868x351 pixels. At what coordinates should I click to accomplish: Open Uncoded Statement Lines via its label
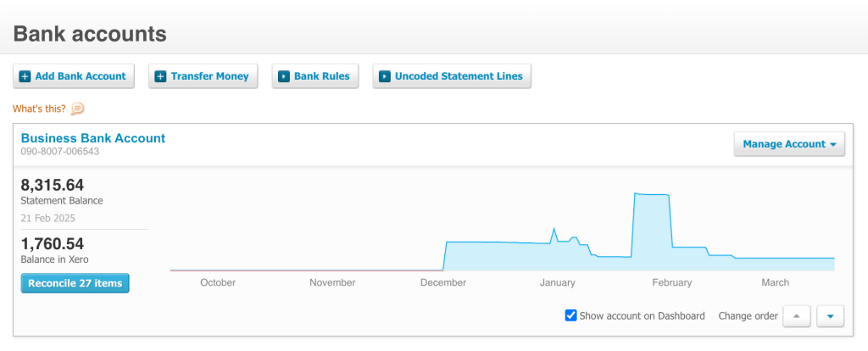459,76
